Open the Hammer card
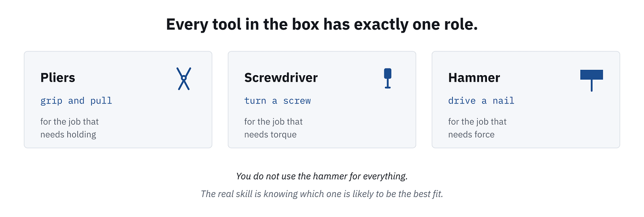 526,99
